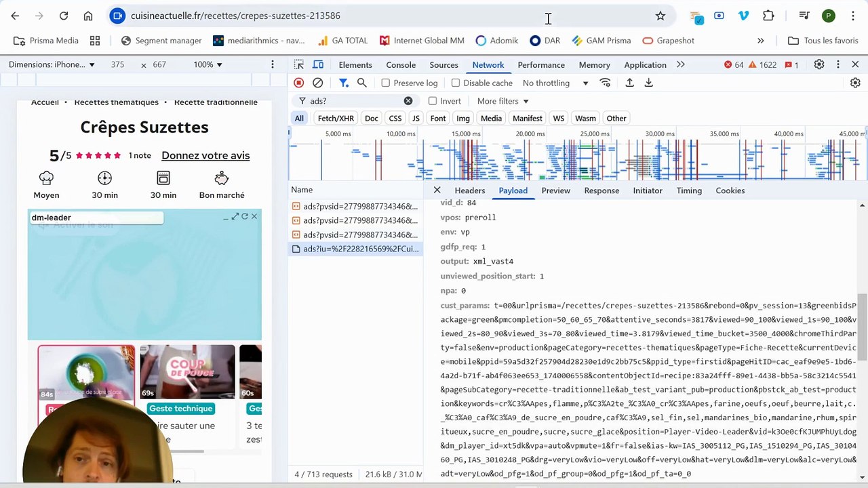The width and height of the screenshot is (868, 488).
Task: Open the Performance panel tab
Action: (541, 64)
